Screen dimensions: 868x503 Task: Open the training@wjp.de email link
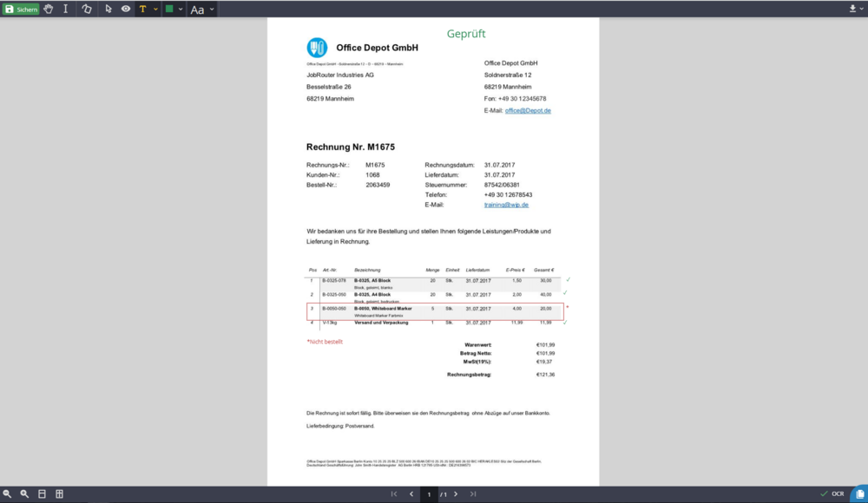[506, 205]
